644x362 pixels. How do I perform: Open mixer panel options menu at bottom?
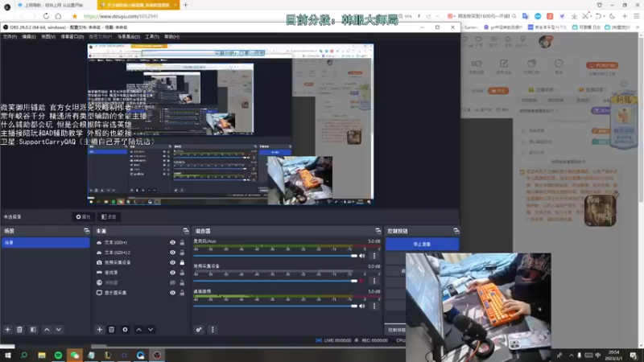[x=213, y=330]
